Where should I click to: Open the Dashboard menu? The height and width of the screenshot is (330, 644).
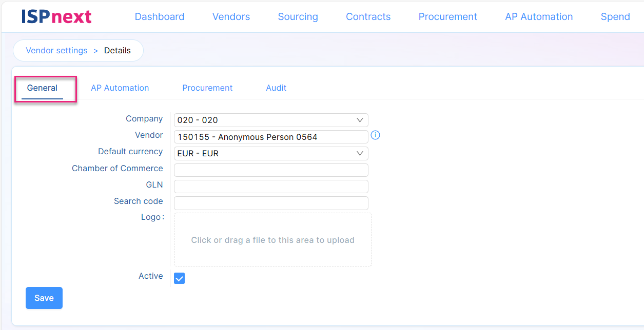click(x=159, y=17)
